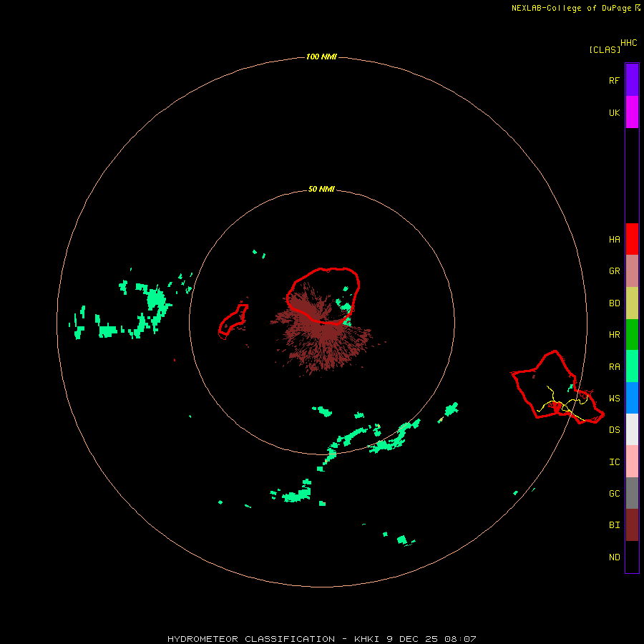Select the BD yellow legend swatch
This screenshot has width=644, height=644.
click(632, 303)
